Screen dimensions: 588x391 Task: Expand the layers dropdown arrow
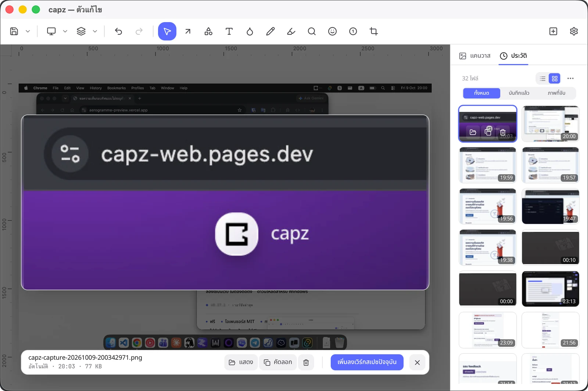point(95,31)
